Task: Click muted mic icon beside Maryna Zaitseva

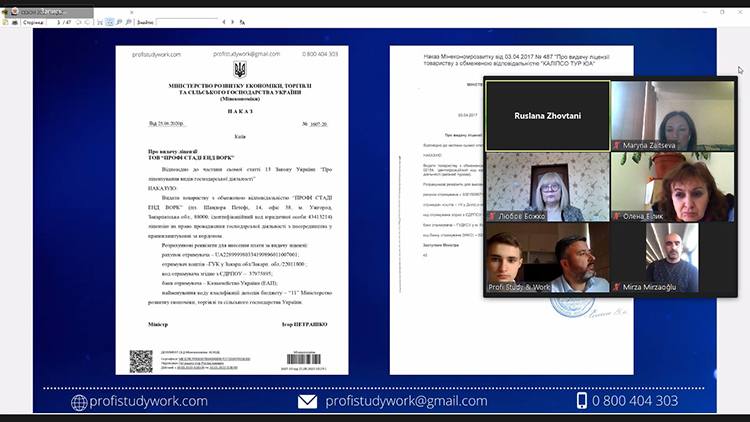Action: tap(617, 145)
